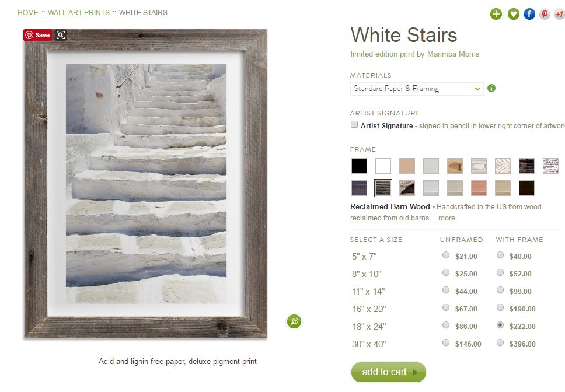
Task: Click the Google +1 icon
Action: point(559,14)
